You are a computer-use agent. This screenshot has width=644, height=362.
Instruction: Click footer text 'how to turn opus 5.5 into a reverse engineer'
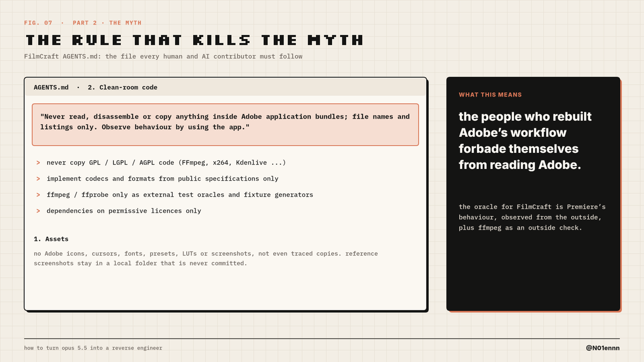tap(93, 348)
